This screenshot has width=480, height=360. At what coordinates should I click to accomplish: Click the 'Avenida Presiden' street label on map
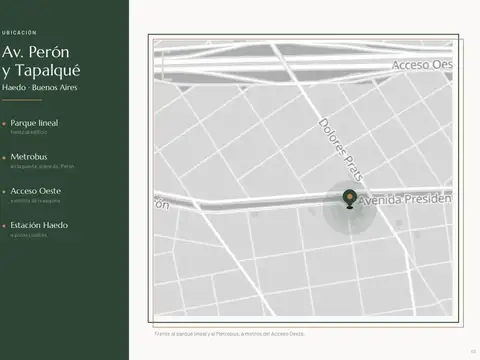click(x=405, y=199)
